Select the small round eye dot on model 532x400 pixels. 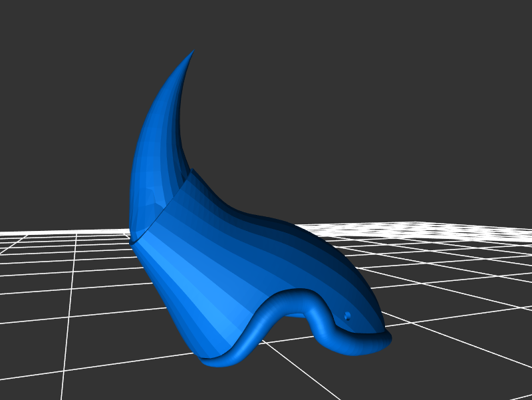(346, 315)
